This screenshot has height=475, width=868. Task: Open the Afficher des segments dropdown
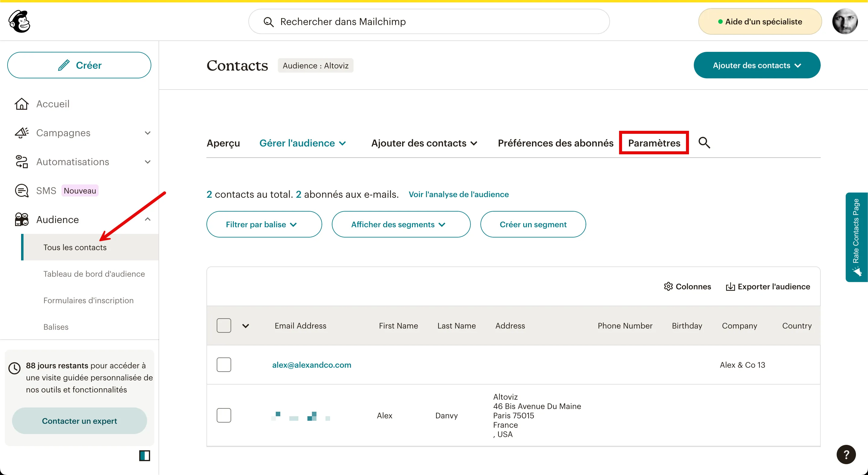click(401, 224)
